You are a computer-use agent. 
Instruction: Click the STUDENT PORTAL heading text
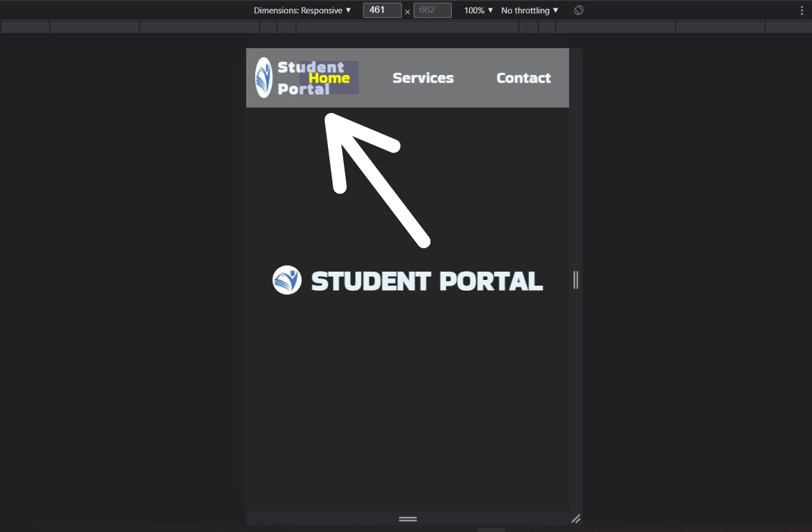[426, 280]
